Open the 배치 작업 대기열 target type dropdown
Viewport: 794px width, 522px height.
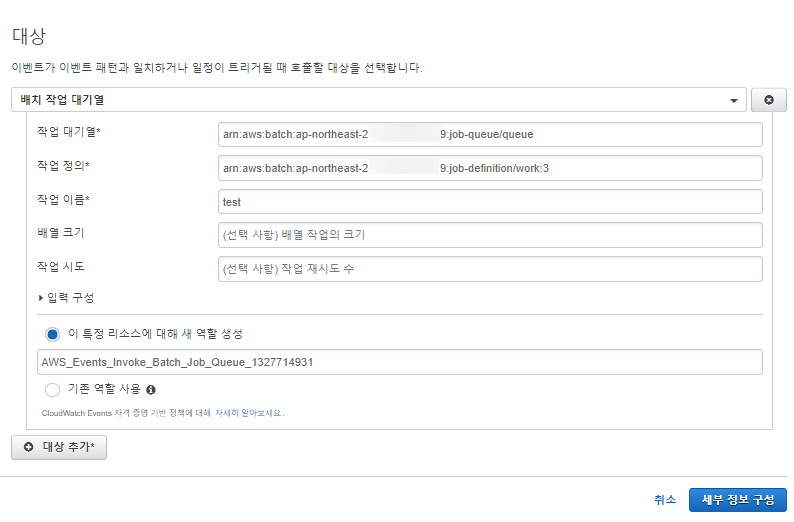[x=380, y=100]
